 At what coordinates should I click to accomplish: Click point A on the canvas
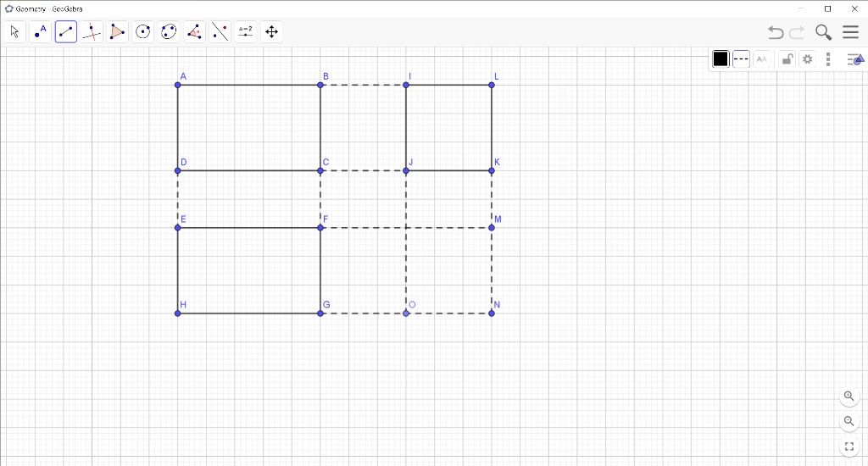coord(178,85)
